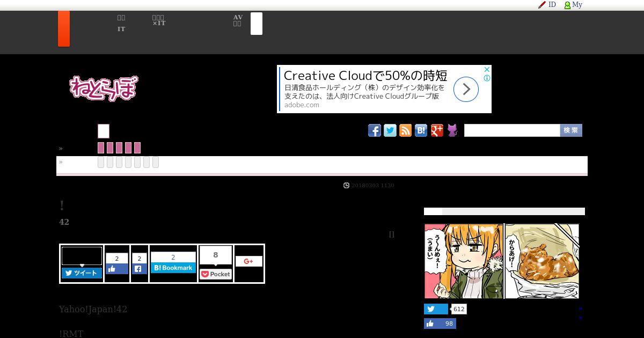
Task: Click the adobe.com ad link text
Action: [302, 105]
